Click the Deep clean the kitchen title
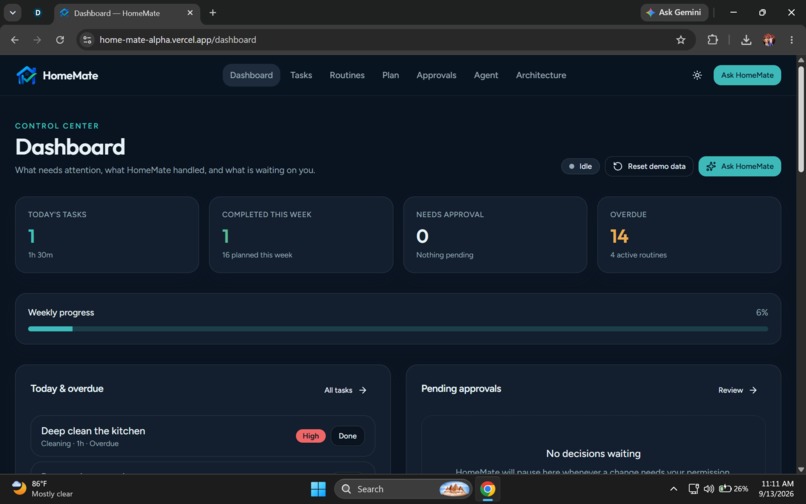This screenshot has width=806, height=504. (93, 431)
